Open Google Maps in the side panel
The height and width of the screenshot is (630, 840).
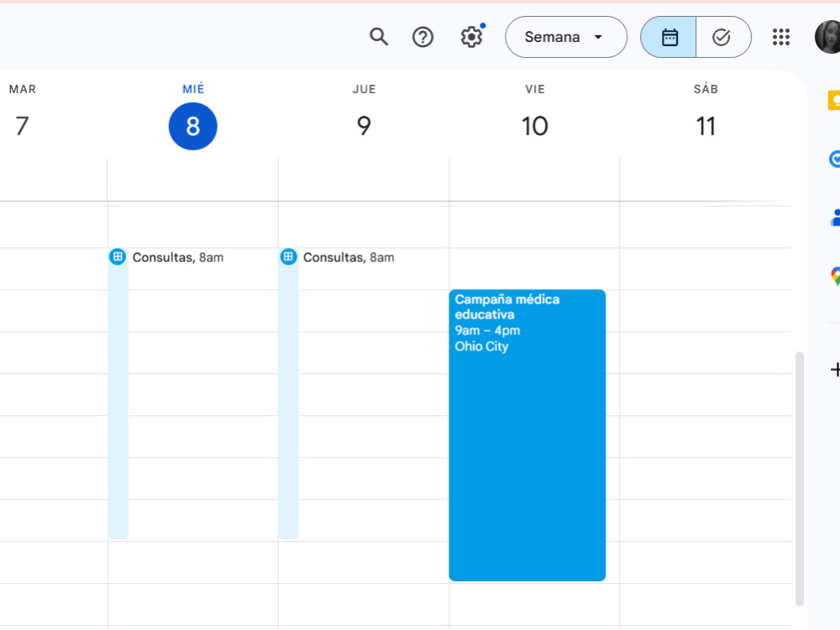835,276
